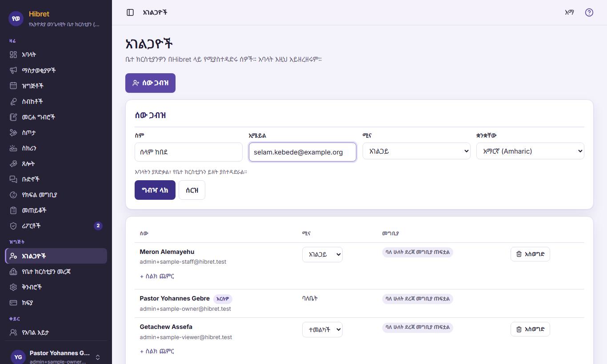Click the microphone icon for ስብከቶች

coord(13,101)
